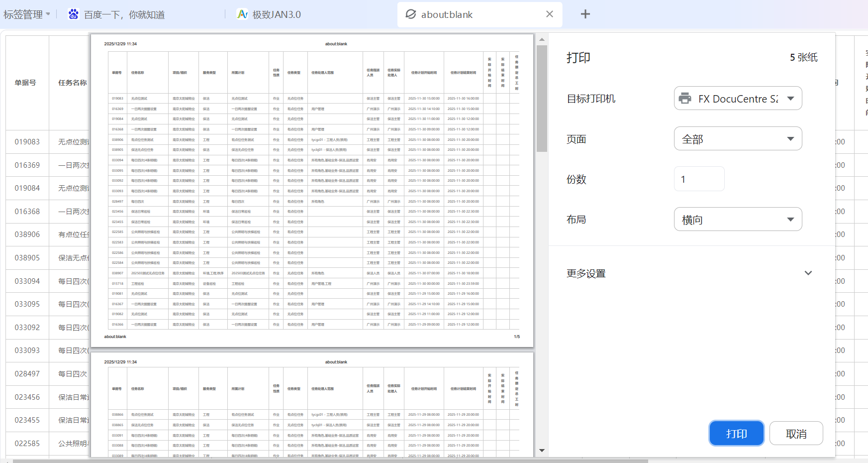The width and height of the screenshot is (868, 463).
Task: Click the 016368 cell in background table
Action: tap(27, 212)
